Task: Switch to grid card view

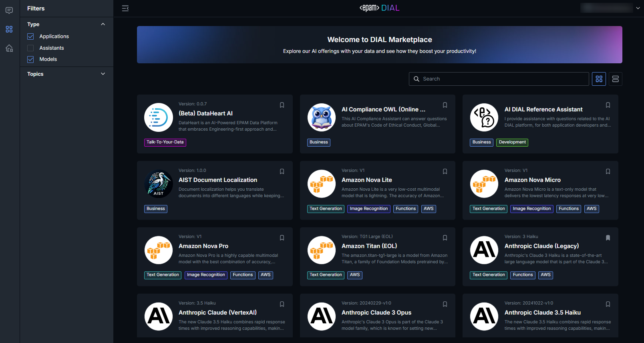Action: click(599, 79)
